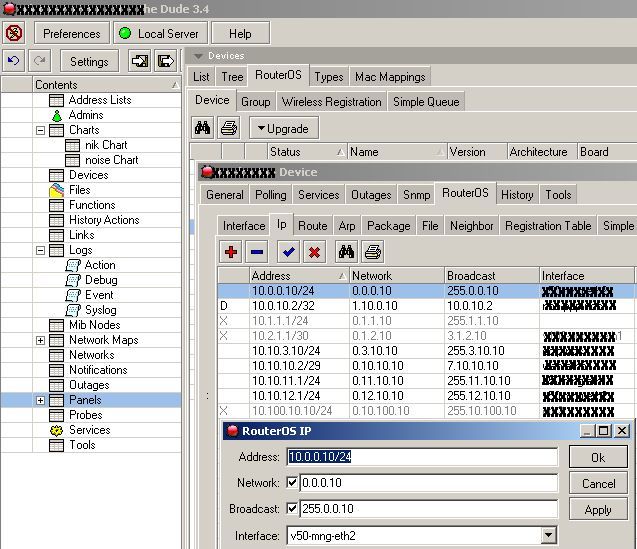Click the Address input field
637x549 pixels.
click(x=422, y=457)
